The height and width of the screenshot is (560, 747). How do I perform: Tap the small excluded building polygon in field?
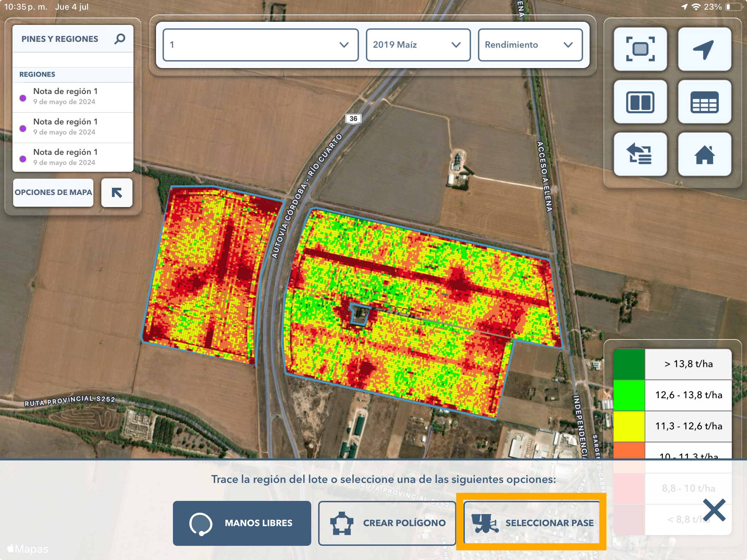(x=360, y=314)
